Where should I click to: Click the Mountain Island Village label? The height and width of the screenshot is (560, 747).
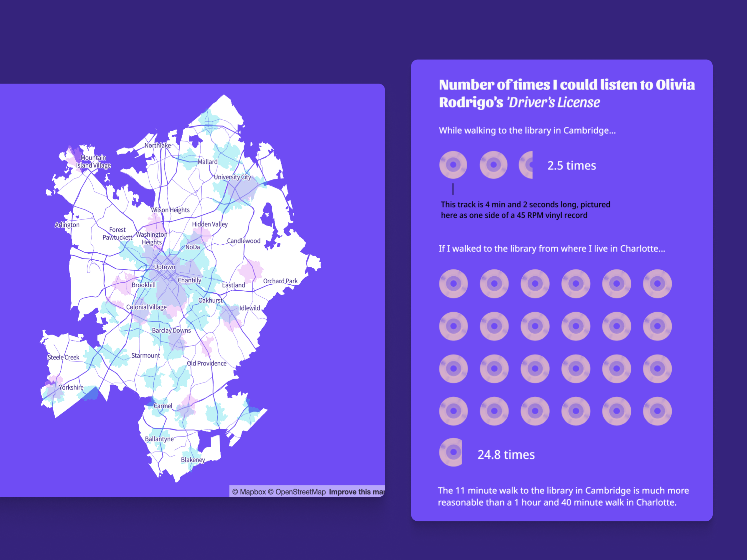coord(93,162)
